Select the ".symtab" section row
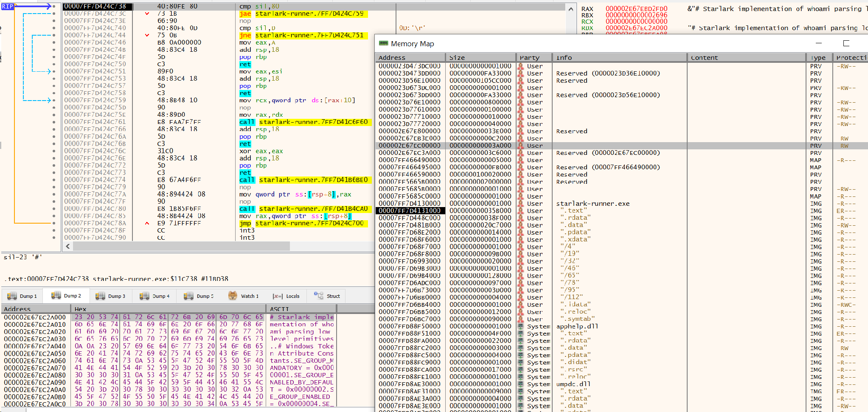The height and width of the screenshot is (412, 868). coord(622,319)
